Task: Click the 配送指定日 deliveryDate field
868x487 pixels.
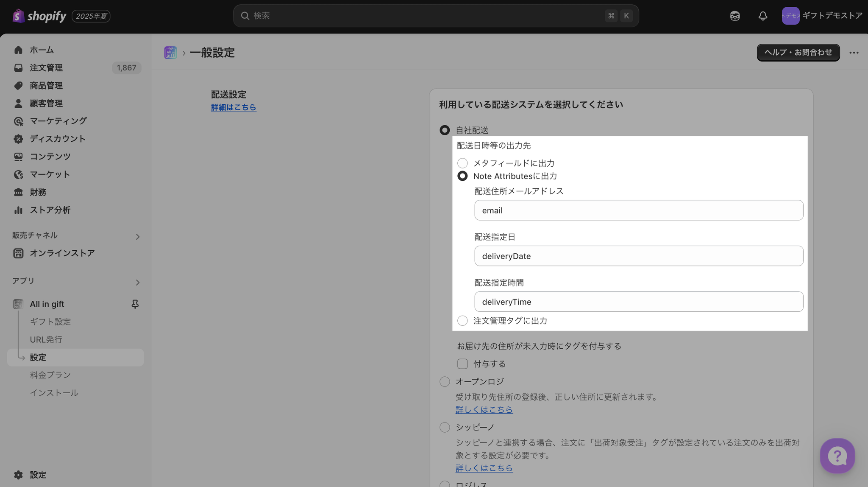Action: (638, 256)
